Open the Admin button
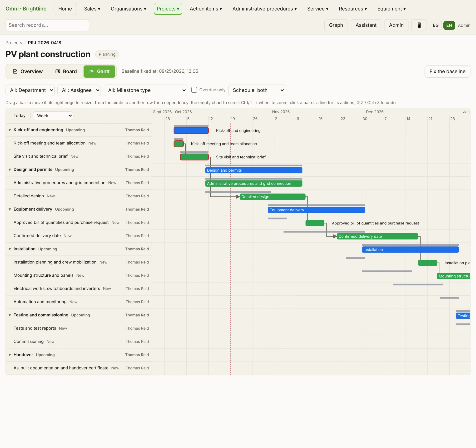The width and height of the screenshot is (476, 448). (x=396, y=25)
